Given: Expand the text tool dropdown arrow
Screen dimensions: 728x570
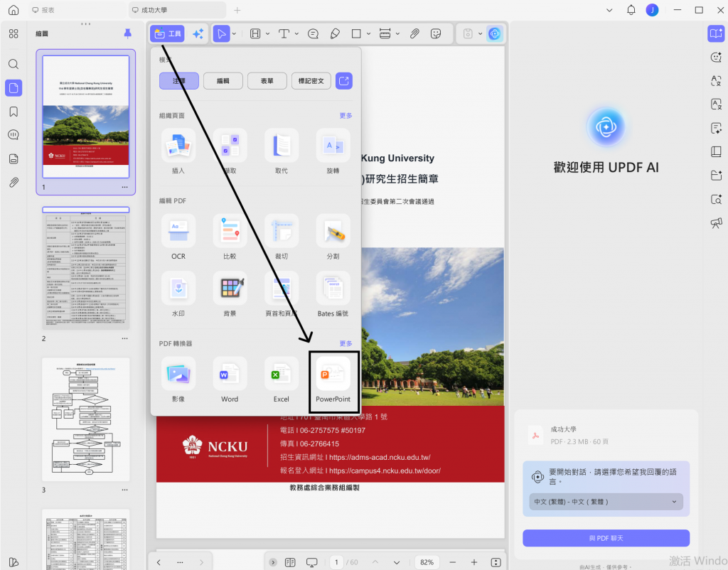Looking at the screenshot, I should [296, 34].
